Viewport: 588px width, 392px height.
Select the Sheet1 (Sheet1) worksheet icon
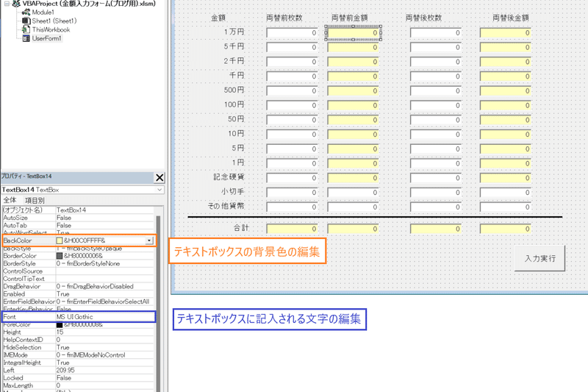pos(26,21)
